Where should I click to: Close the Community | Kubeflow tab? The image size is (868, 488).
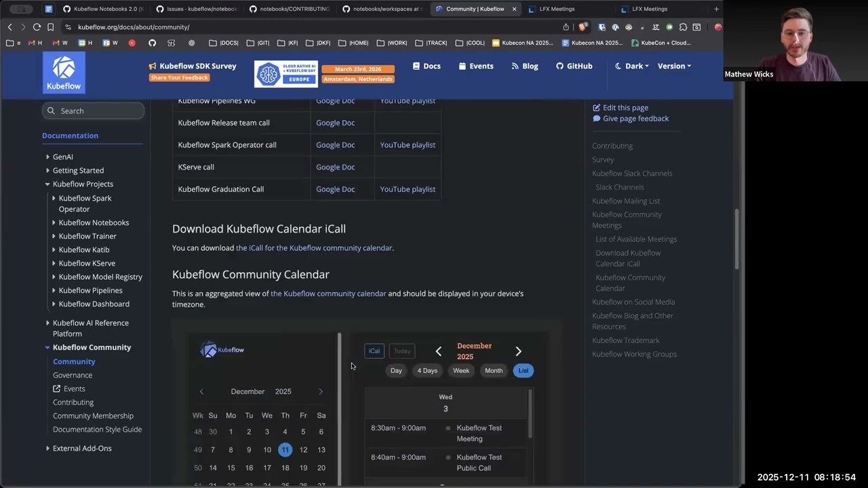pos(514,9)
